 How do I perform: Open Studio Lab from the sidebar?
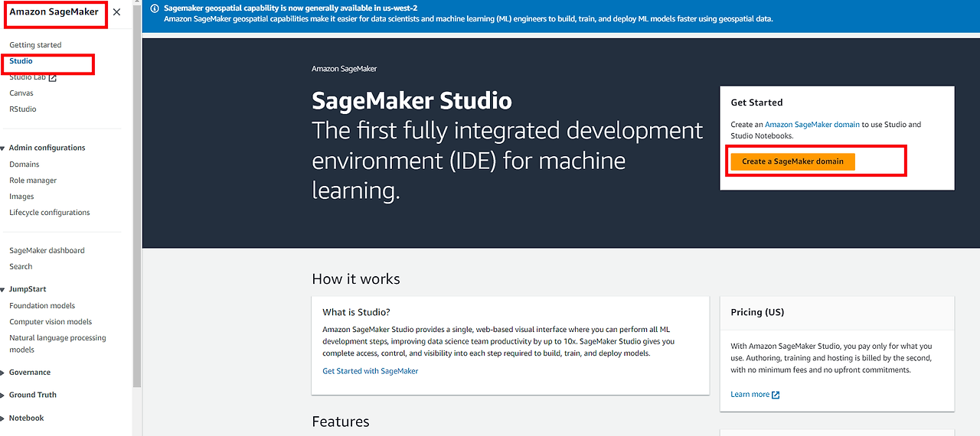coord(28,77)
